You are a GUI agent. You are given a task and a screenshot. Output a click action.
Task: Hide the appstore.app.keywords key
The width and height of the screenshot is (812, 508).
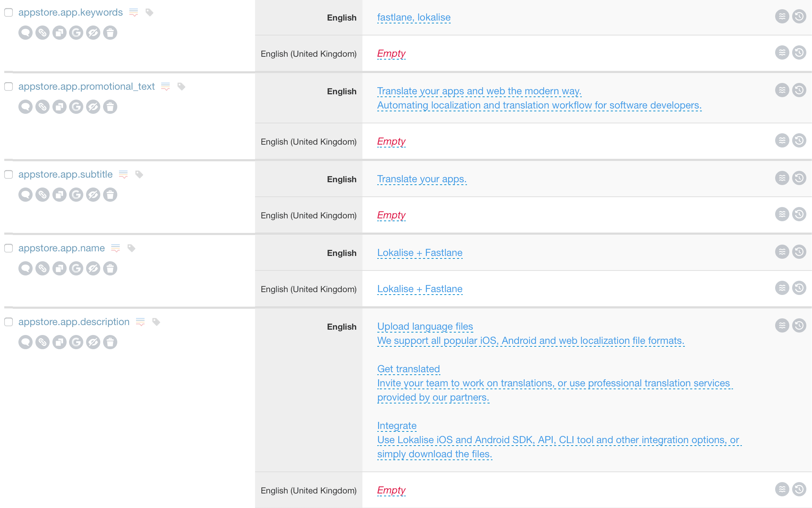click(x=93, y=33)
